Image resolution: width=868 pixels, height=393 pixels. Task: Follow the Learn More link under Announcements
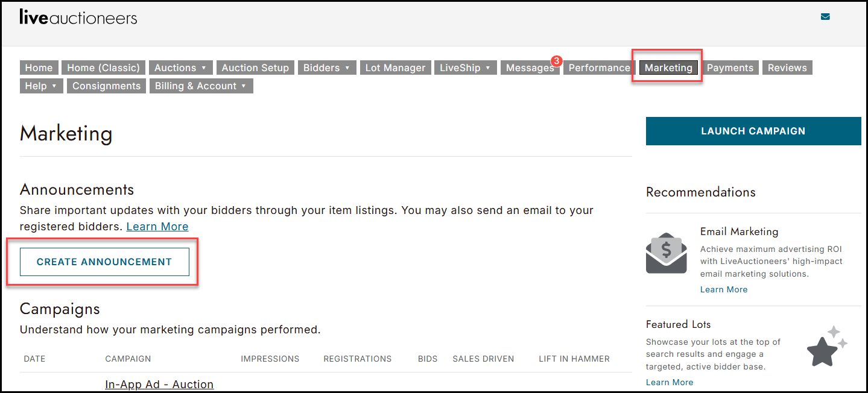click(x=157, y=227)
